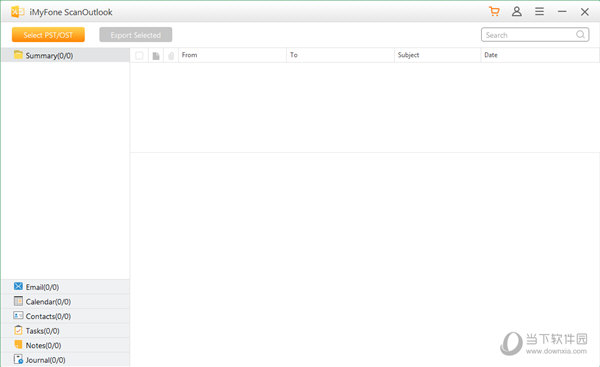Open the Contacts(0/0) category

click(65, 316)
